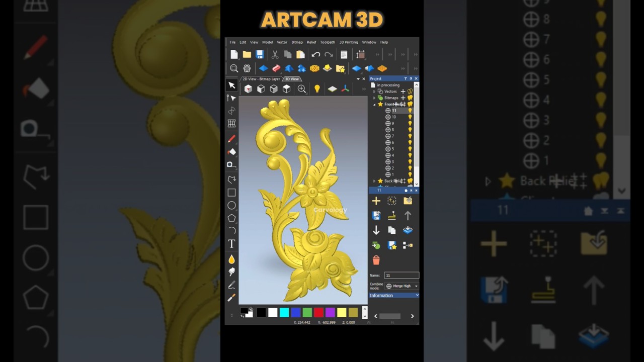Expand the Vectors tree node

[374, 92]
